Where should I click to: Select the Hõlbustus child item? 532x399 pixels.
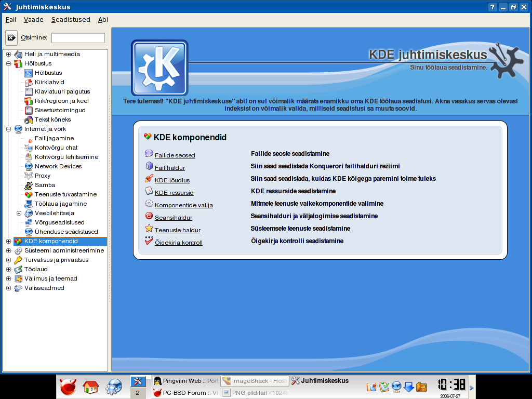pyautogui.click(x=48, y=73)
